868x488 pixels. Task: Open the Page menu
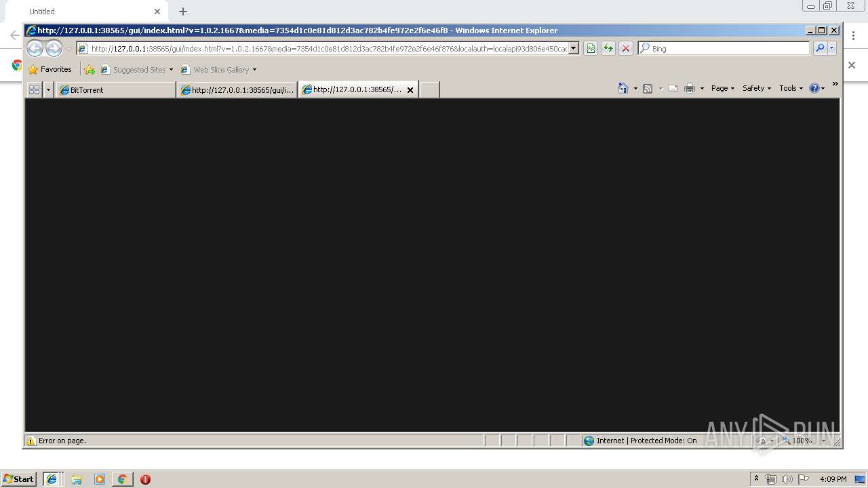[722, 88]
